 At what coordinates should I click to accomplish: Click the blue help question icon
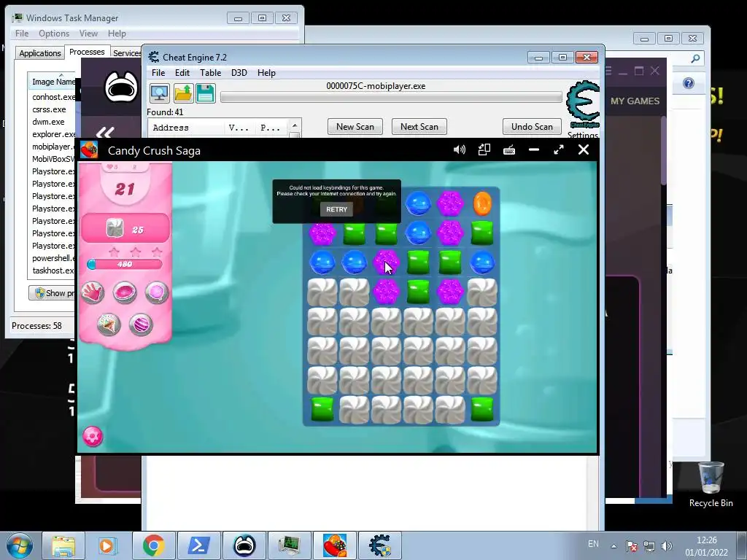(x=689, y=83)
